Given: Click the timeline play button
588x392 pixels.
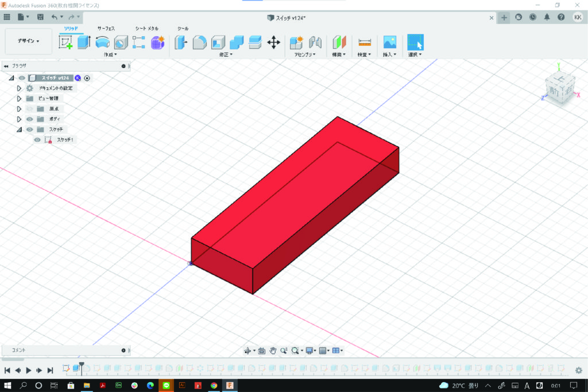Looking at the screenshot, I should click(x=29, y=370).
